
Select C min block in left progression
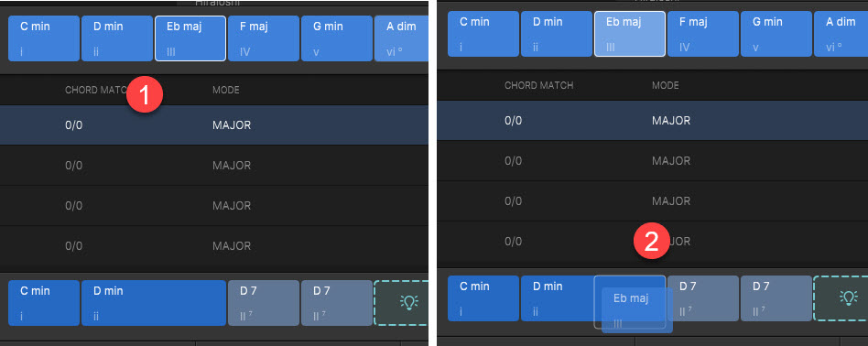pos(44,303)
